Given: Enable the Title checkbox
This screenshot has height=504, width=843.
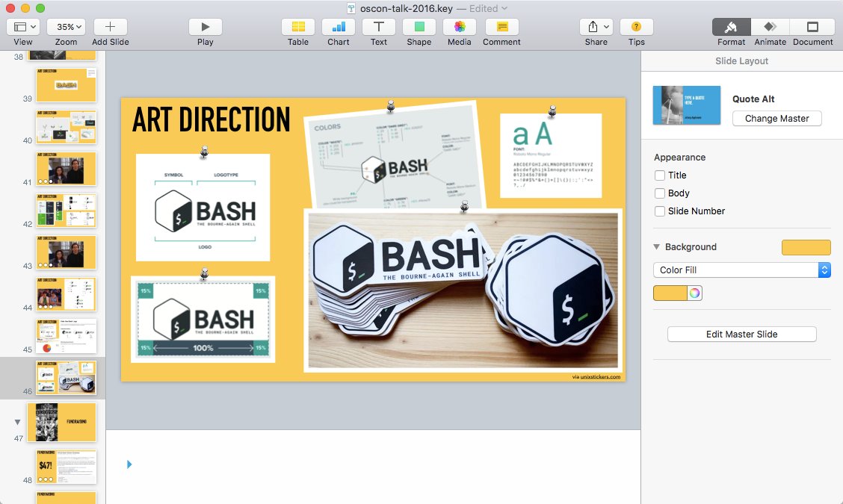Looking at the screenshot, I should pos(660,175).
